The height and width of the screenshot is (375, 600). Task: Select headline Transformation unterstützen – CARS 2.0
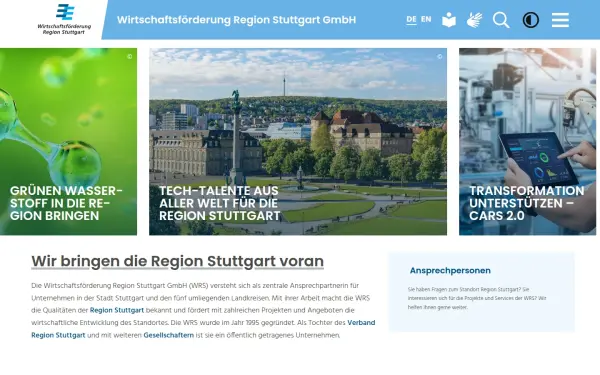[x=527, y=203]
